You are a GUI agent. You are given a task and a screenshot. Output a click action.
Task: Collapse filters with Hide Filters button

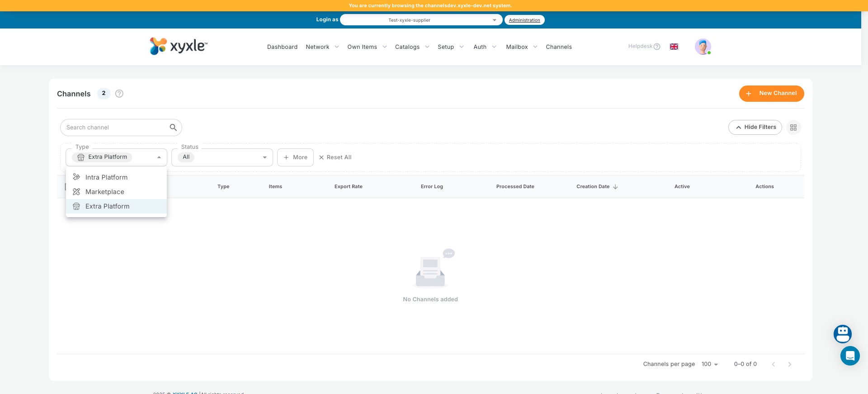tap(755, 128)
